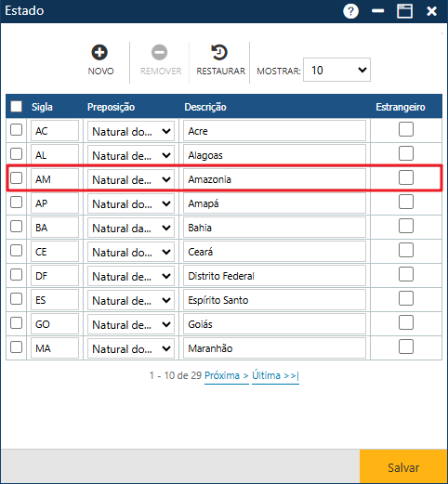Click the Salvar button

click(x=403, y=467)
